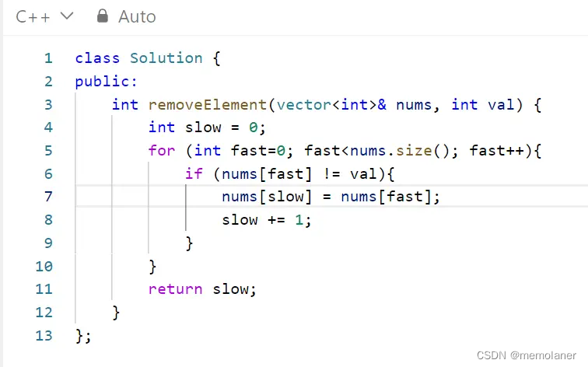Click the lock icon beside Auto
588x367 pixels.
click(x=103, y=16)
